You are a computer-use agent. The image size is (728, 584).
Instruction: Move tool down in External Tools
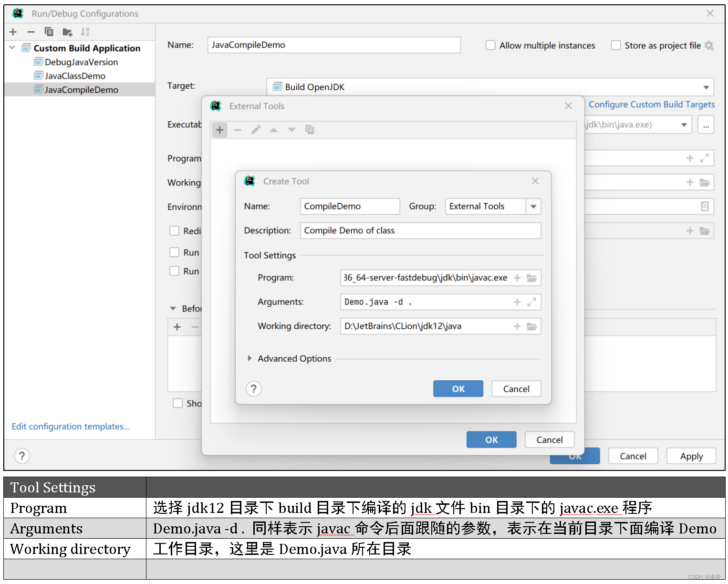(291, 130)
